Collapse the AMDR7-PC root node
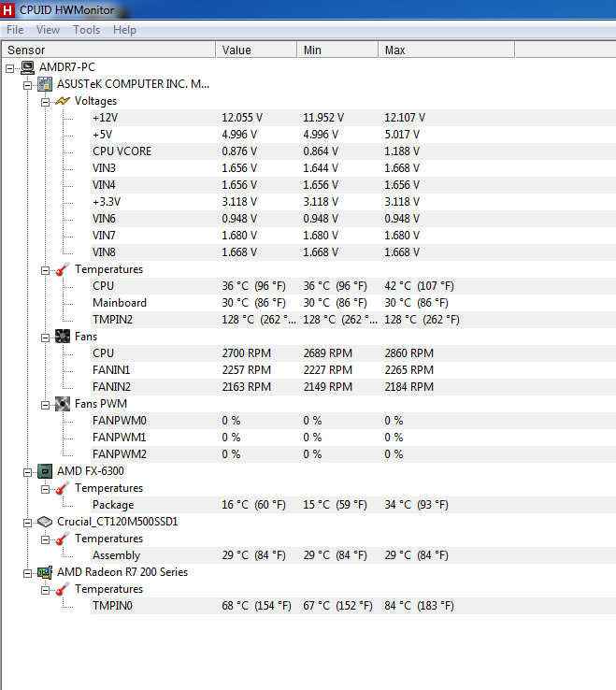This screenshot has height=690, width=616. [x=10, y=67]
